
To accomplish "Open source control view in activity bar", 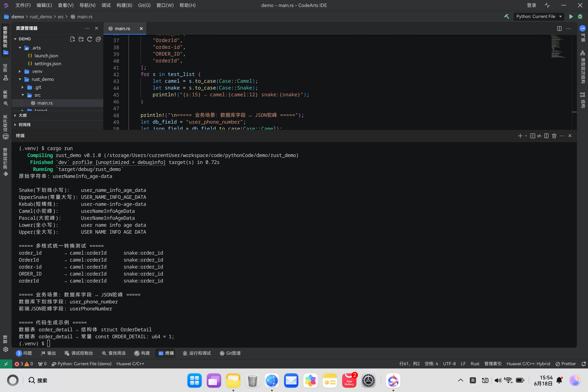I will point(5,162).
